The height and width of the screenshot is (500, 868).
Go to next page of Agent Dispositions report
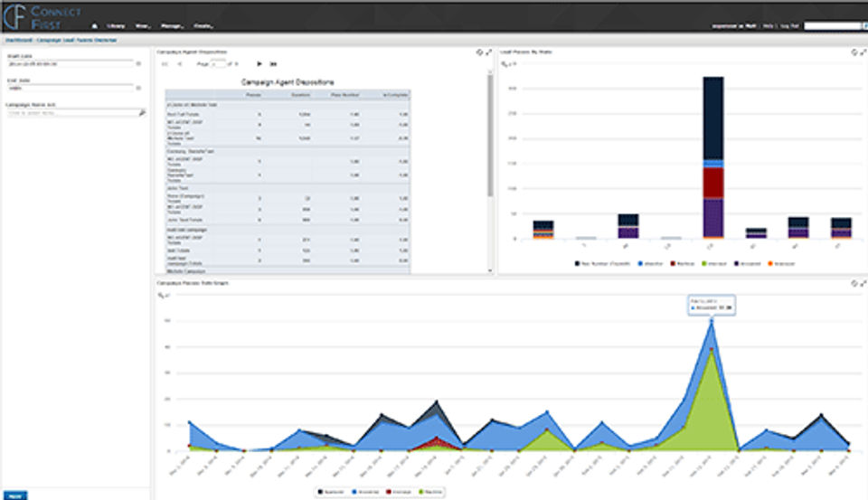(259, 64)
